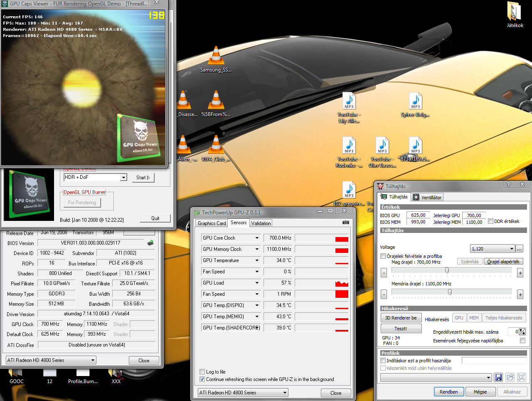Switch to the Validation tab
532x401 pixels.
pyautogui.click(x=261, y=223)
